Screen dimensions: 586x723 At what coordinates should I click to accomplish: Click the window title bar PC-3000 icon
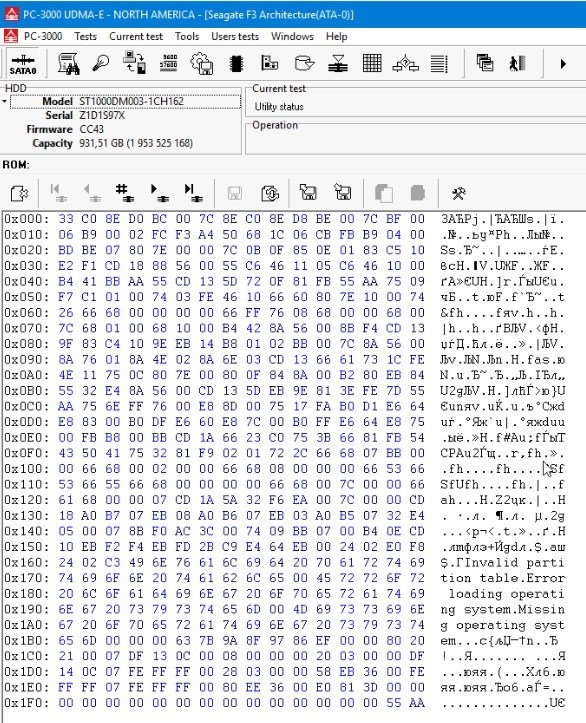click(x=11, y=14)
